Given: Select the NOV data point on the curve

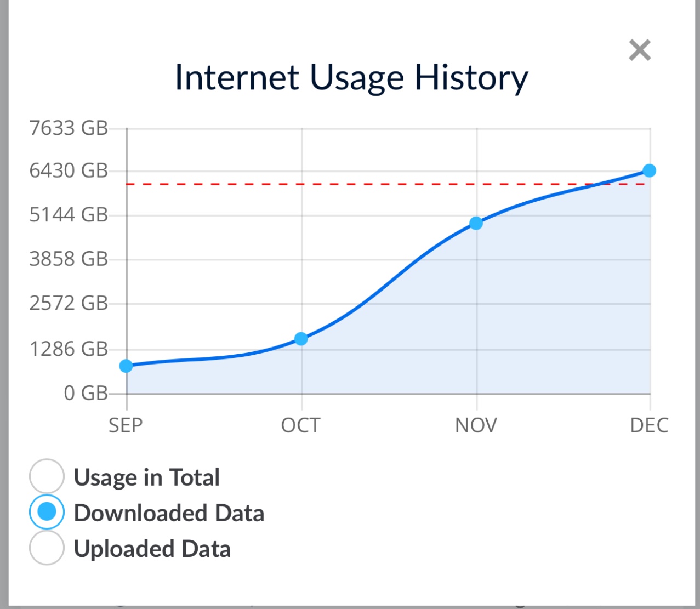Looking at the screenshot, I should click(x=476, y=223).
